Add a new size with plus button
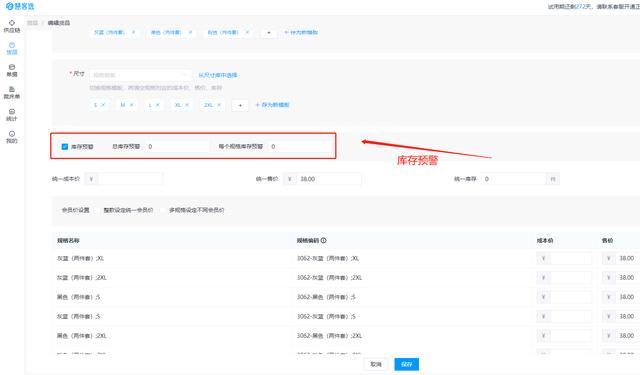 pos(240,105)
